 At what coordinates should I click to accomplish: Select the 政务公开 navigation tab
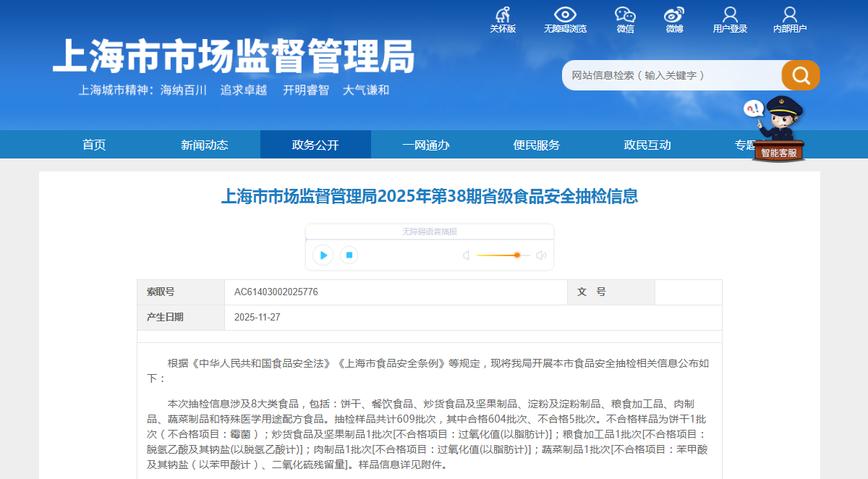point(315,145)
